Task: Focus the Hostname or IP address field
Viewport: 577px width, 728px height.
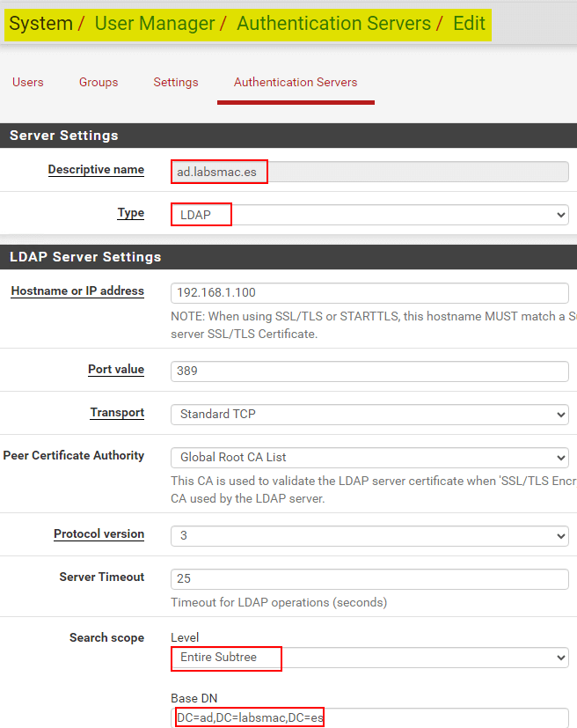Action: (x=369, y=292)
